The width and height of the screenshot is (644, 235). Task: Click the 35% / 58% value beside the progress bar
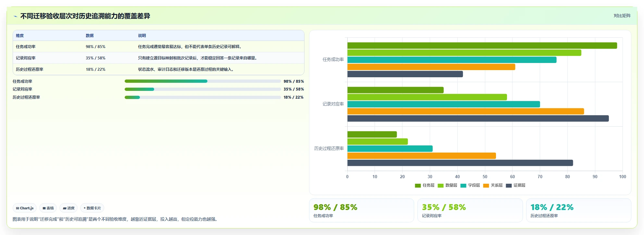pos(294,89)
